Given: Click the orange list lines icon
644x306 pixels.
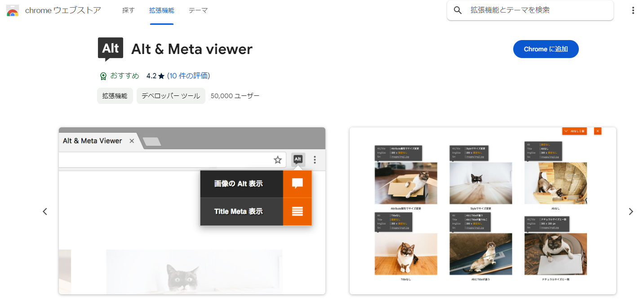Looking at the screenshot, I should pyautogui.click(x=298, y=211).
